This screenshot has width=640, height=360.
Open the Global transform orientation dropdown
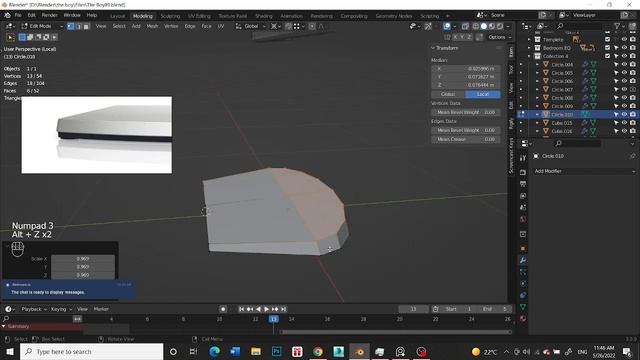pyautogui.click(x=251, y=26)
